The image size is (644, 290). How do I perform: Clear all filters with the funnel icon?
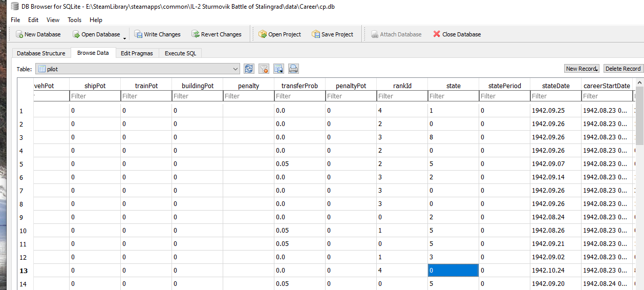(264, 69)
